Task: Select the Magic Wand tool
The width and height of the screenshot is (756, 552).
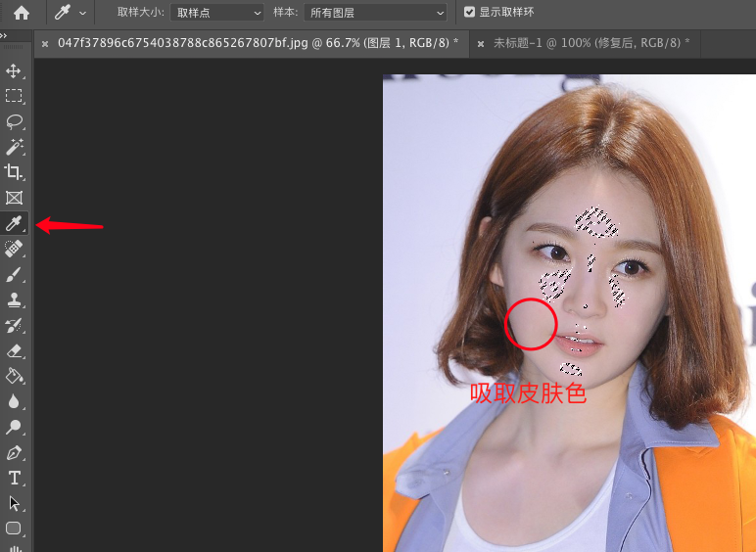Action: coord(14,147)
